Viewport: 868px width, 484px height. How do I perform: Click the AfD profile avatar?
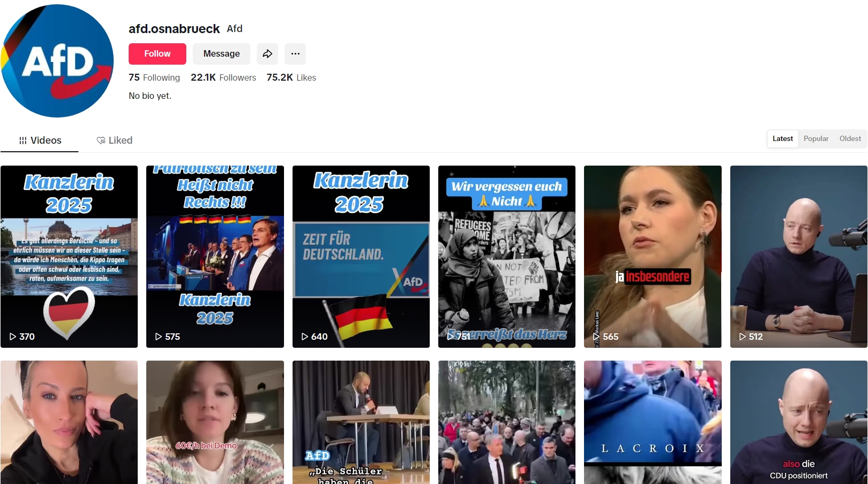(57, 61)
